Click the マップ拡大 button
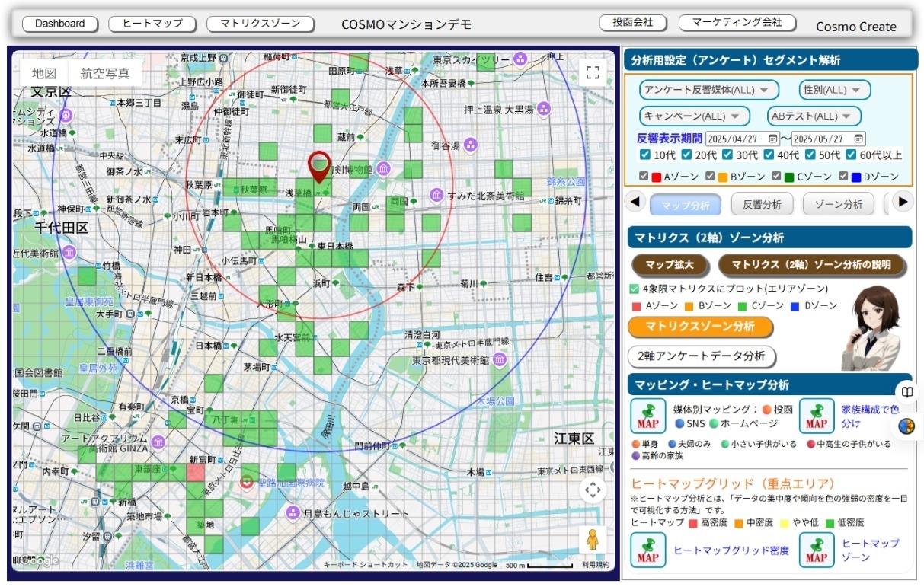The height and width of the screenshot is (587, 924). click(670, 265)
